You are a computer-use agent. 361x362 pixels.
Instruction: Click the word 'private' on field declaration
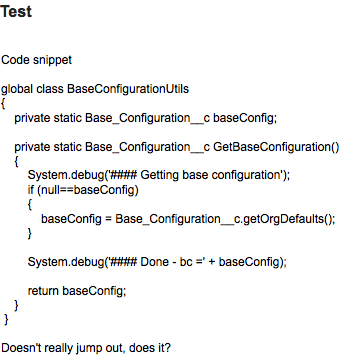click(32, 118)
